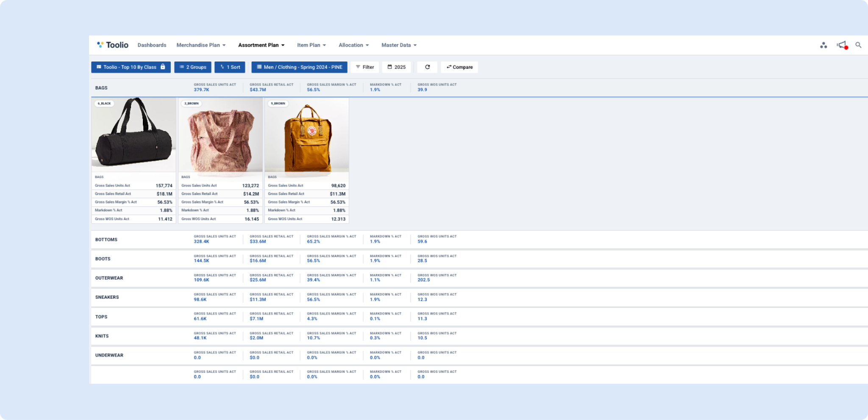Select Men / Clothing - Spring 2024 - PINE
Viewport: 868px width, 420px height.
pyautogui.click(x=299, y=67)
